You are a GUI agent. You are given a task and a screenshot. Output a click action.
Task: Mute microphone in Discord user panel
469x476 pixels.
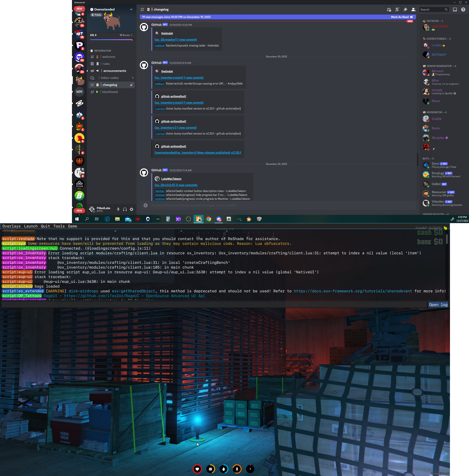coord(118,209)
